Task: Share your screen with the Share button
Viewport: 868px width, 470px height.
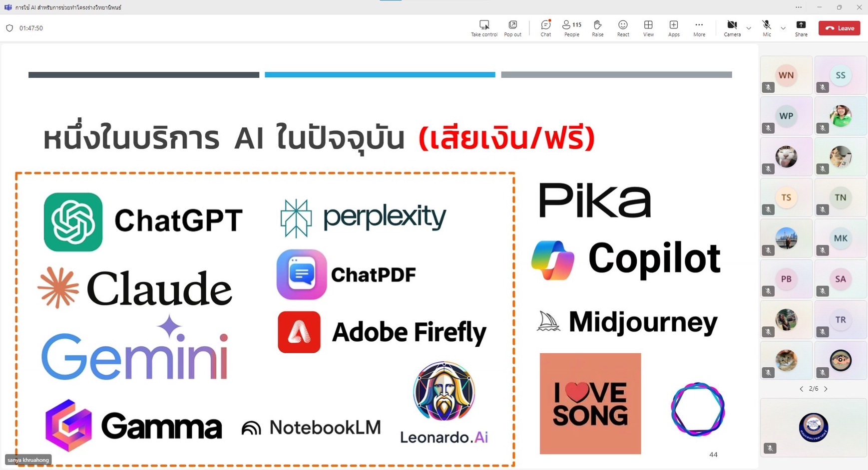Action: 801,28
